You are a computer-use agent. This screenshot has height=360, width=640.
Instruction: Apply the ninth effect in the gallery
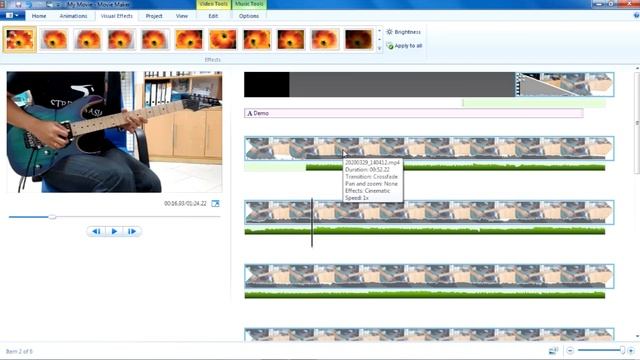click(291, 40)
